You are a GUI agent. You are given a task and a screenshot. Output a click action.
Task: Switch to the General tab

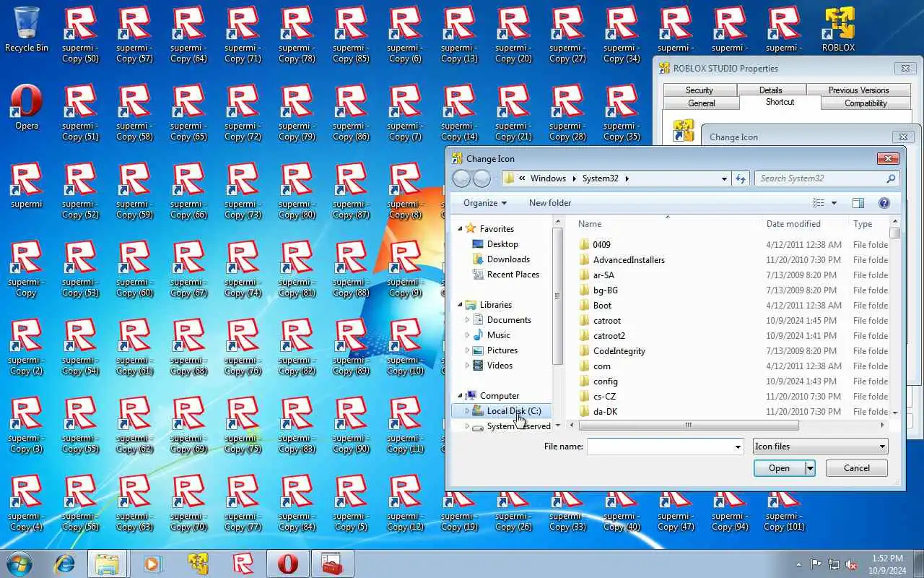702,103
